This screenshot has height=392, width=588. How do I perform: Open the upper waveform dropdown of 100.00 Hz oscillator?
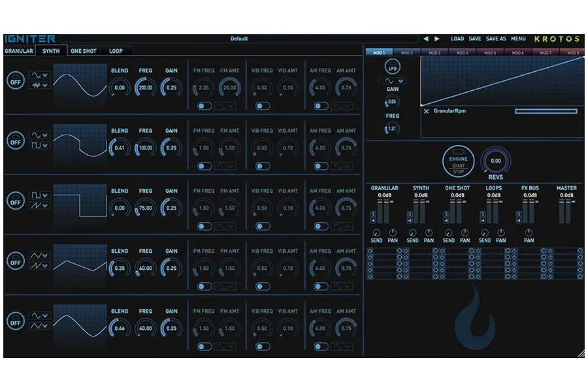pyautogui.click(x=40, y=135)
